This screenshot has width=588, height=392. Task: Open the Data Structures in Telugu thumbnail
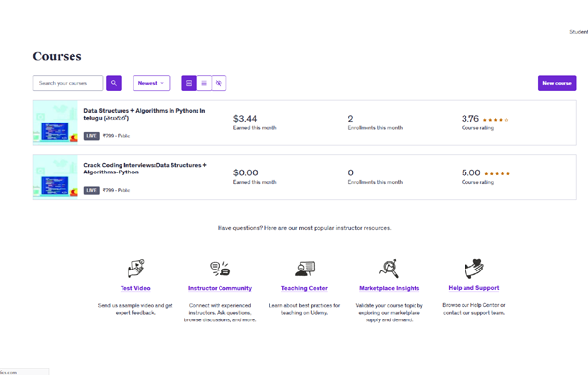pyautogui.click(x=56, y=122)
